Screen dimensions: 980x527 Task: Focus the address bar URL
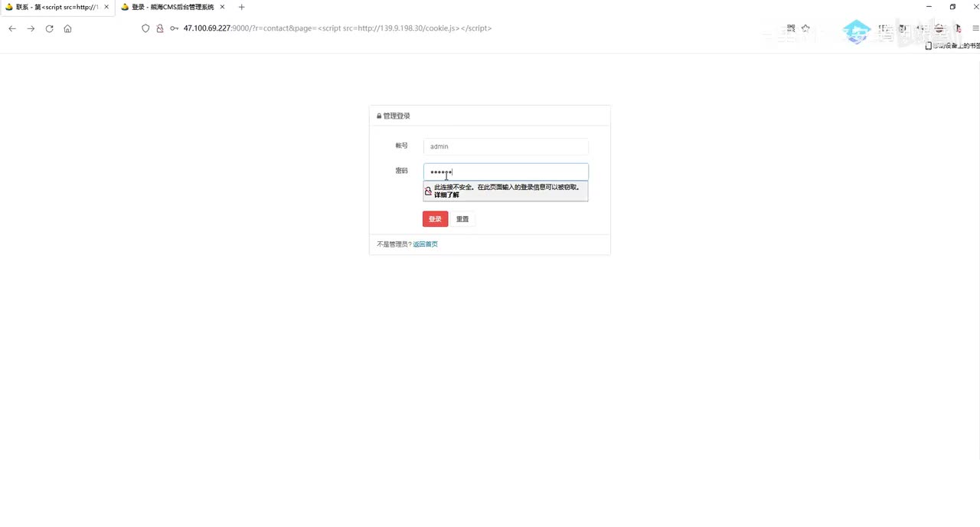point(338,28)
